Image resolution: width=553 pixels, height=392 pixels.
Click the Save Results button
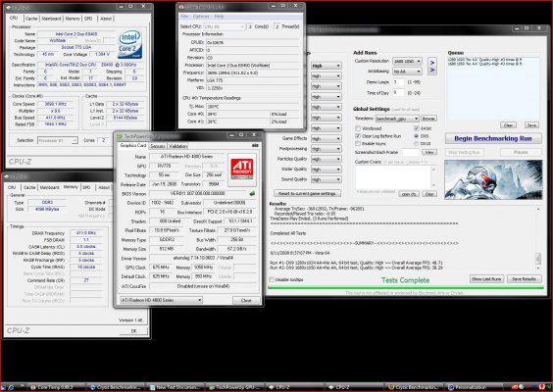tap(524, 279)
